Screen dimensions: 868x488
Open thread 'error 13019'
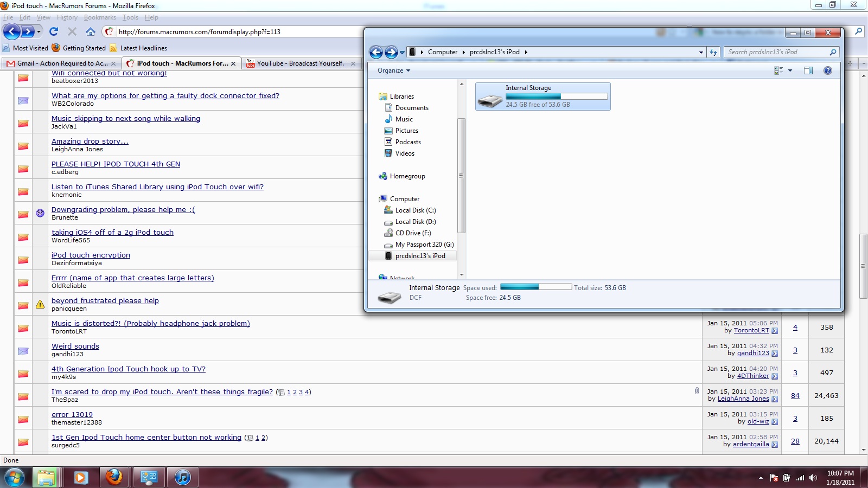pyautogui.click(x=72, y=415)
